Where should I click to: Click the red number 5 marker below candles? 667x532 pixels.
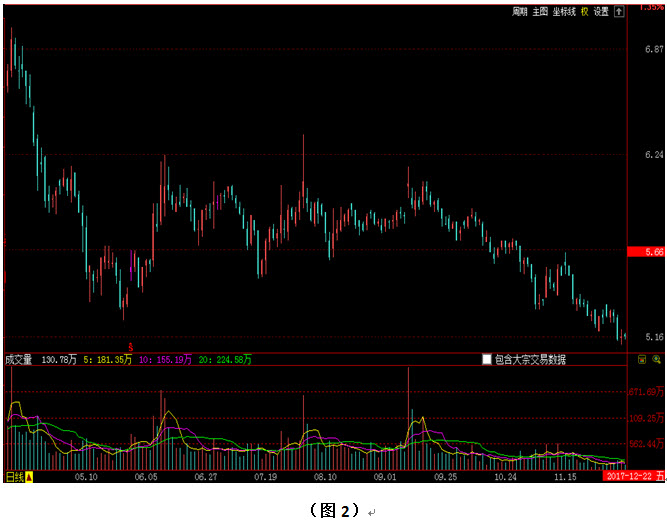pyautogui.click(x=130, y=346)
